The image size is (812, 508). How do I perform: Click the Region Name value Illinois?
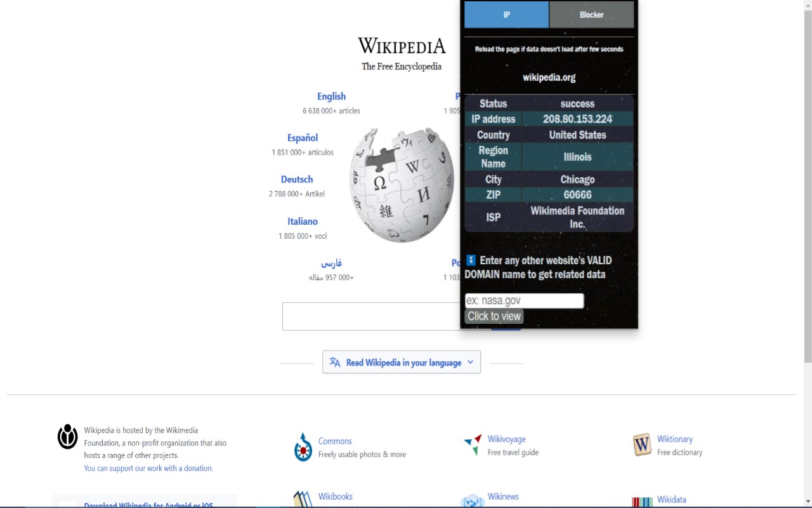(x=577, y=157)
